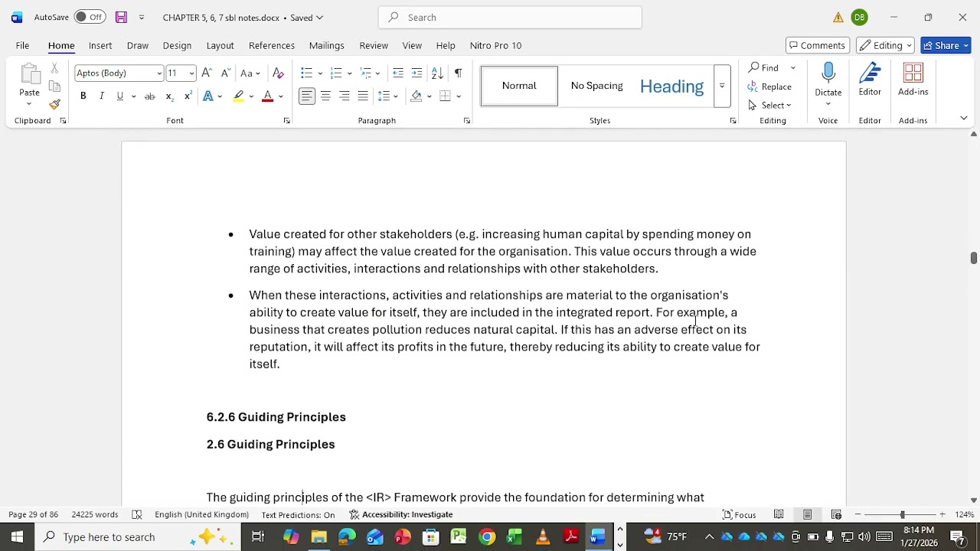Image resolution: width=980 pixels, height=551 pixels.
Task: Open line and paragraph spacing options
Action: click(384, 96)
